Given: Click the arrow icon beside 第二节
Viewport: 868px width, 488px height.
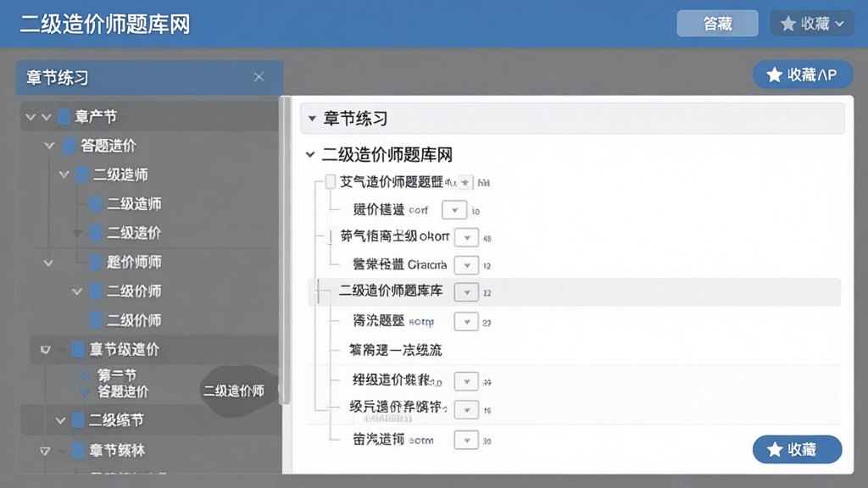Looking at the screenshot, I should point(86,375).
